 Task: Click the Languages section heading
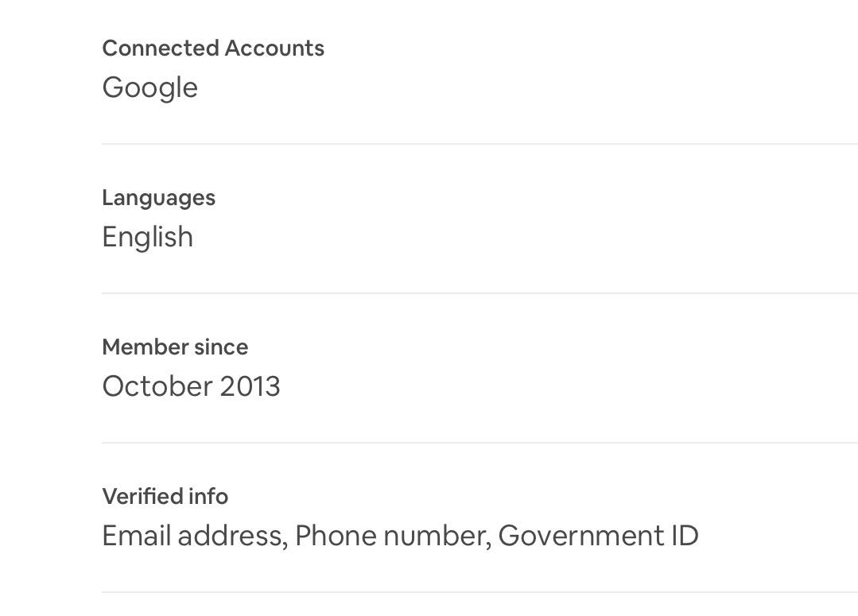click(159, 198)
